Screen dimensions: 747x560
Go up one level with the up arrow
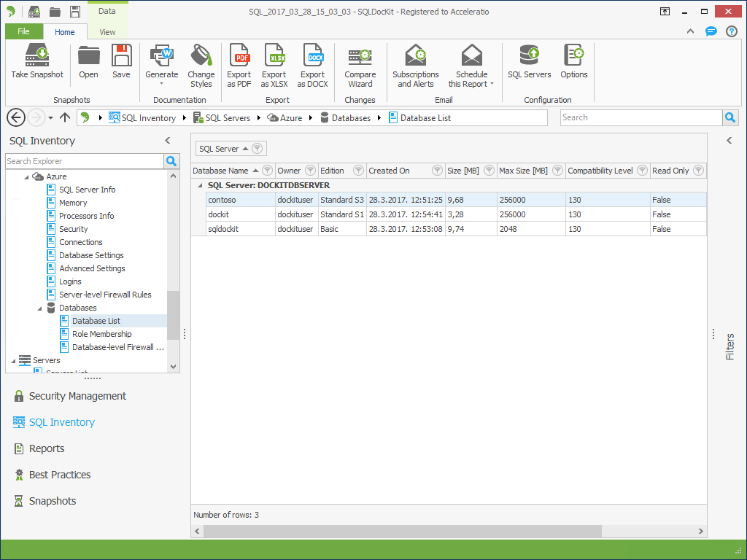pyautogui.click(x=65, y=117)
